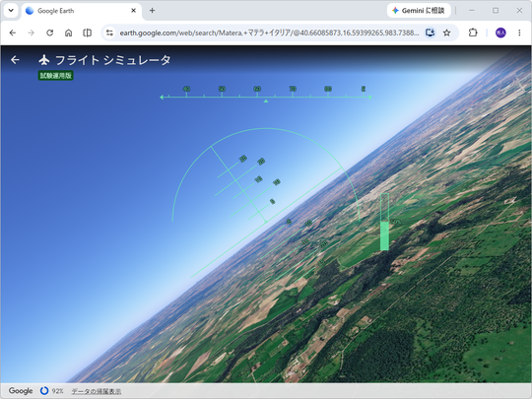532x399 pixels.
Task: Open the extensions puzzle menu
Action: click(473, 33)
